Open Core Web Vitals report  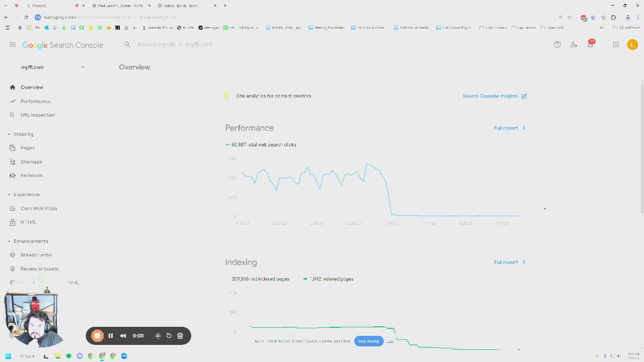pyautogui.click(x=39, y=209)
